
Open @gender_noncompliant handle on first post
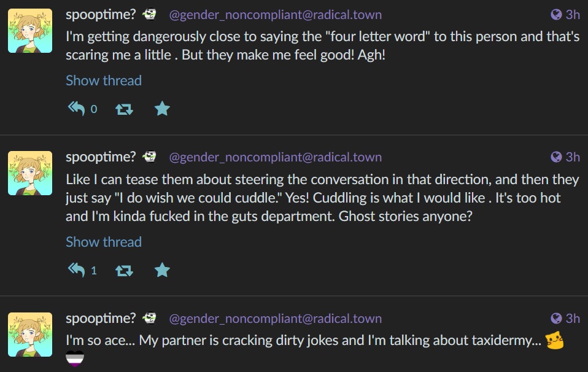(275, 15)
